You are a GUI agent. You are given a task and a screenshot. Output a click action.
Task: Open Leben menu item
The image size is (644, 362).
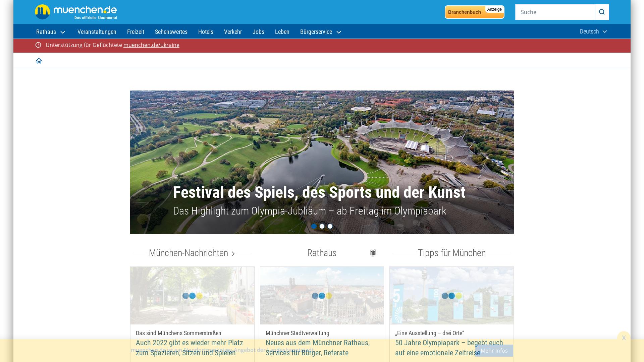pyautogui.click(x=282, y=32)
